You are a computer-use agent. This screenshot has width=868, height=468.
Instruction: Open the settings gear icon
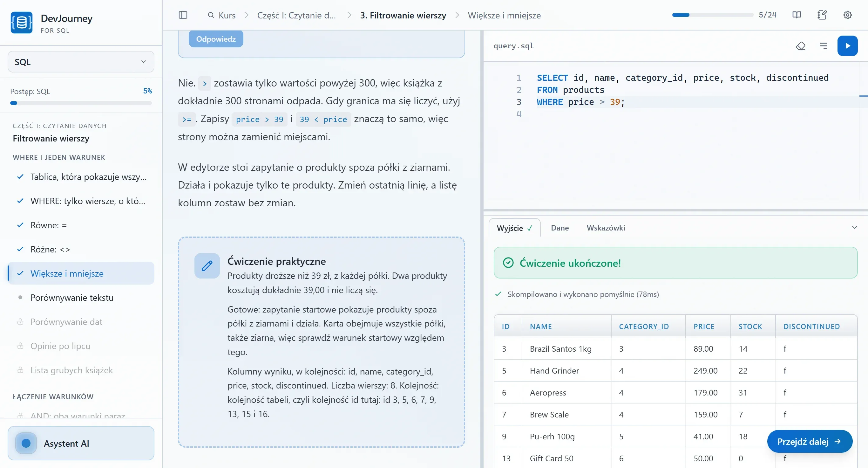click(847, 15)
